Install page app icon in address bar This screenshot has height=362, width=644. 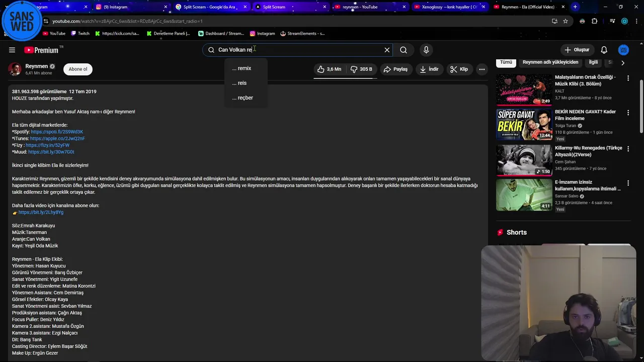pyautogui.click(x=554, y=21)
